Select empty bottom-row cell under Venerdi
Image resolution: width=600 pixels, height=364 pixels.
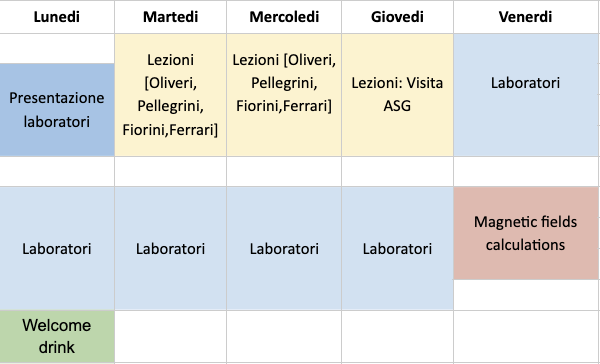(x=525, y=336)
